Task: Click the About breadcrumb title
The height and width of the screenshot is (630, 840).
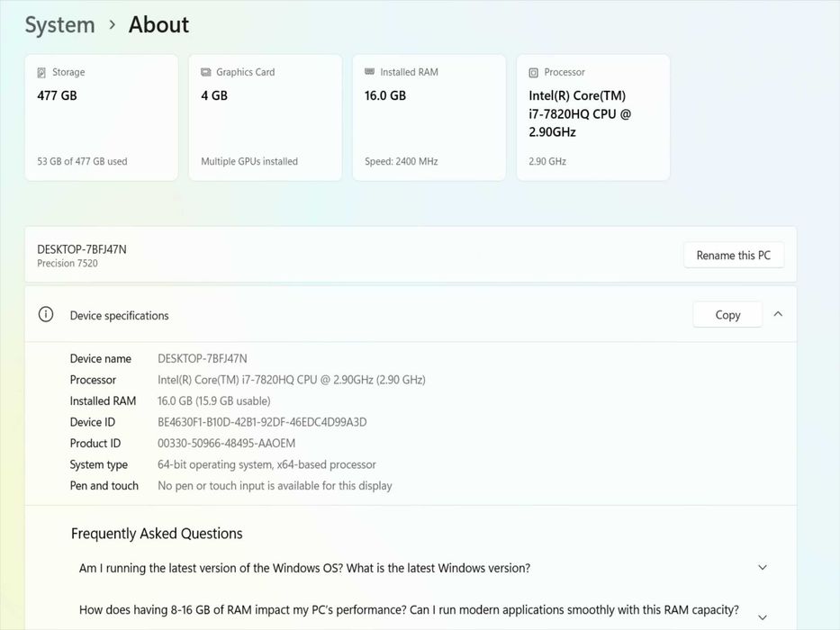Action: pyautogui.click(x=158, y=24)
